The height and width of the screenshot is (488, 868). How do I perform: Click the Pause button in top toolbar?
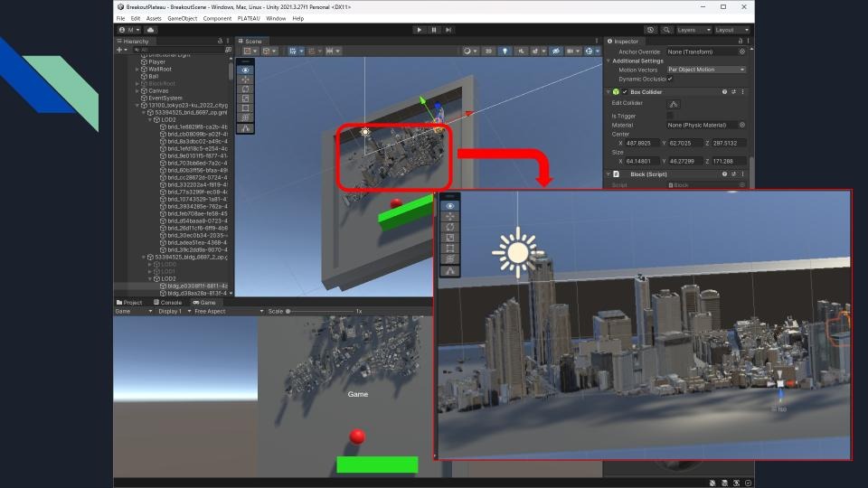click(434, 30)
